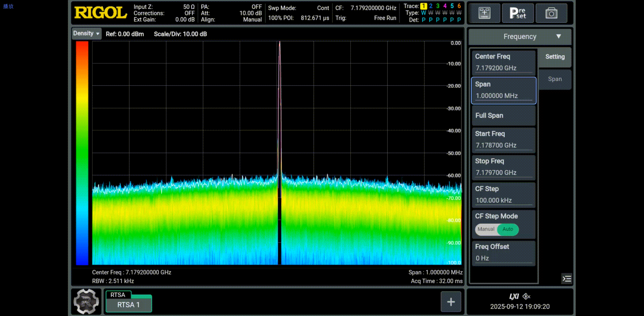Image resolution: width=644 pixels, height=316 pixels.
Task: Select trace number 6
Action: [459, 6]
